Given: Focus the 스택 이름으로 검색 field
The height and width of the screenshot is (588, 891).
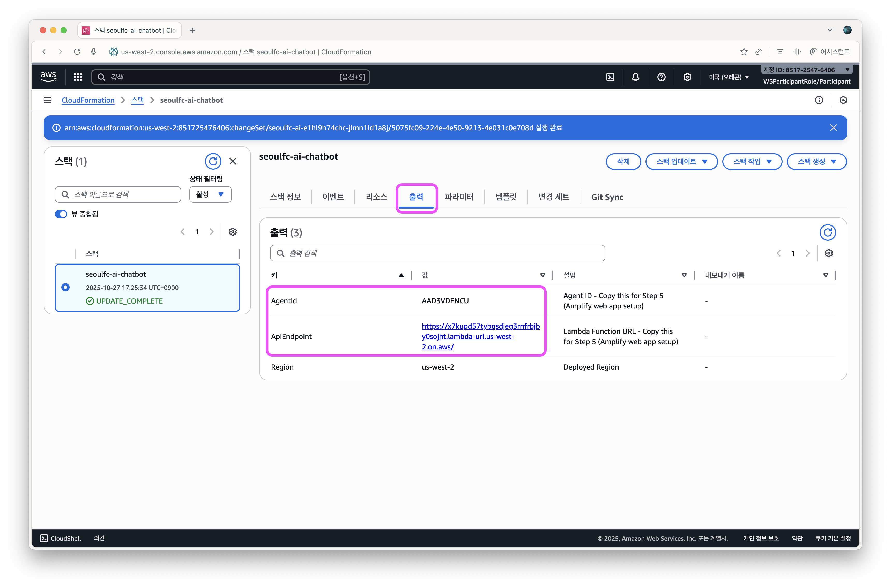Looking at the screenshot, I should pos(118,194).
